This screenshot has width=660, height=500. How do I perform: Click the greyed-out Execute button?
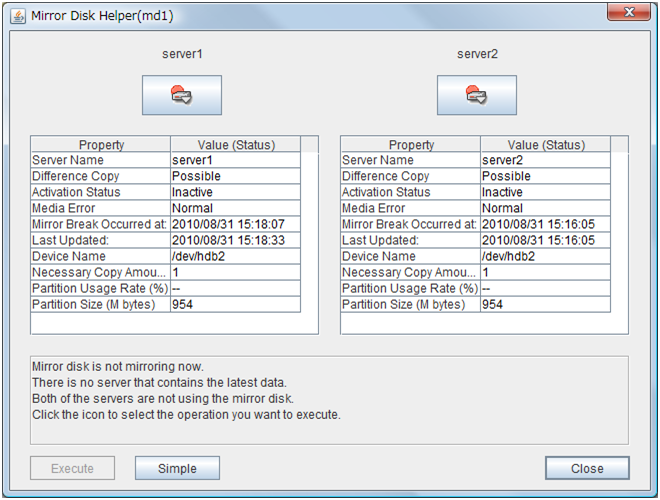[x=72, y=468]
